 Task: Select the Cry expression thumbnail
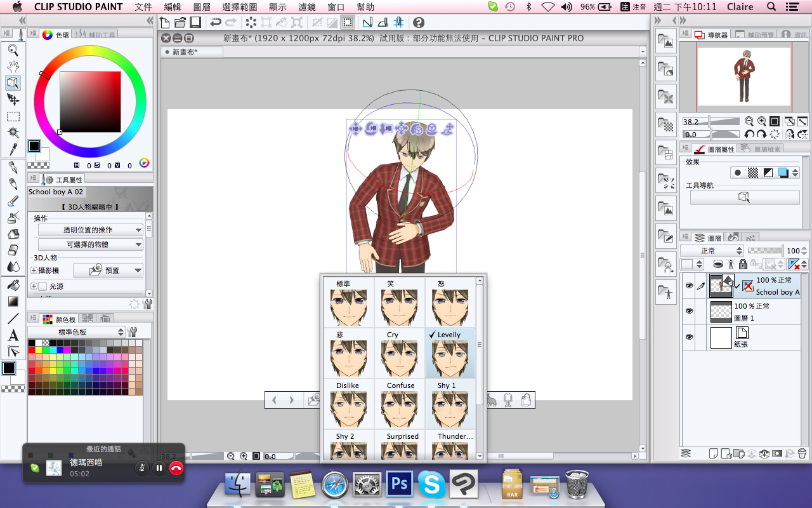point(399,354)
